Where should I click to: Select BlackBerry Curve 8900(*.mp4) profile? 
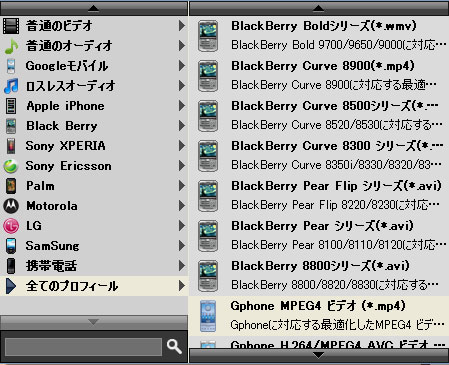(x=319, y=76)
